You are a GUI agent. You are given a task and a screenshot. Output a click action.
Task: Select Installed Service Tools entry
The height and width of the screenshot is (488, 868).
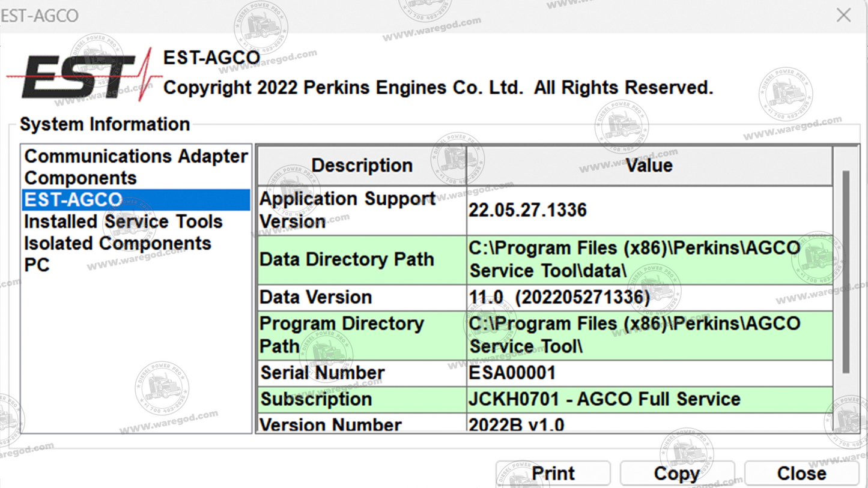pos(123,221)
